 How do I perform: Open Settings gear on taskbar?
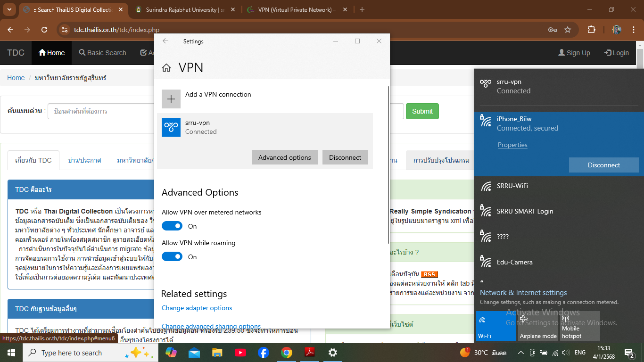[332, 353]
